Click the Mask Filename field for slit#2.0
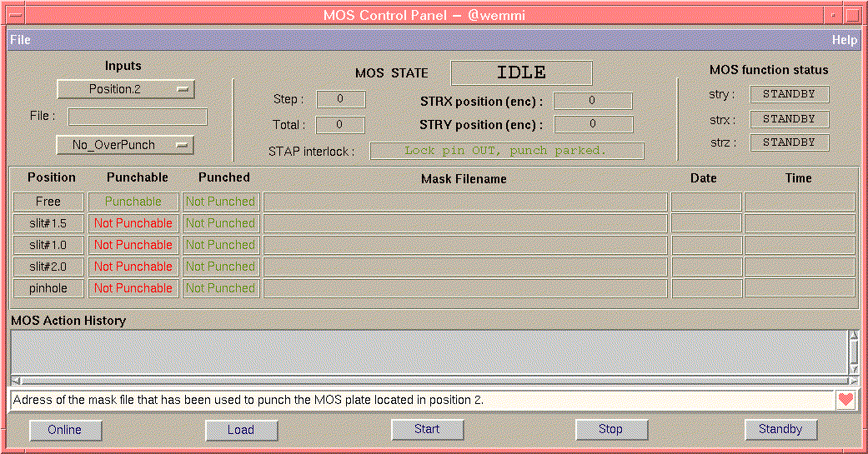Viewport: 868px width, 454px height. click(x=465, y=267)
